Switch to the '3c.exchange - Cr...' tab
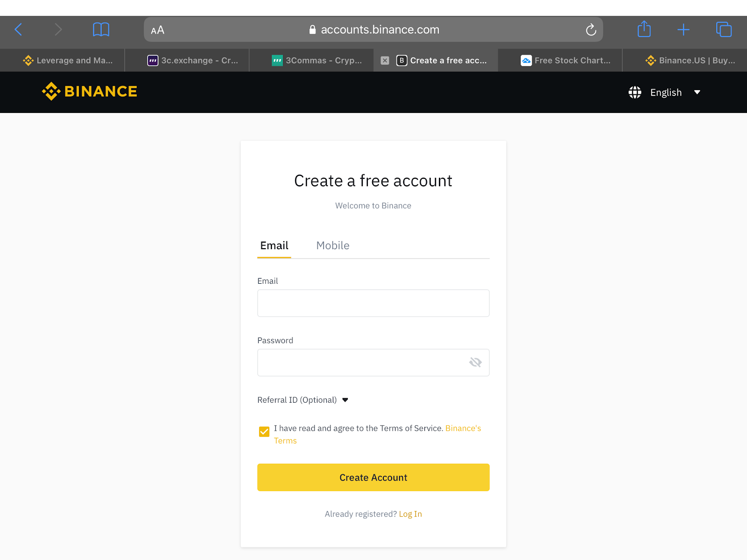 coord(187,60)
